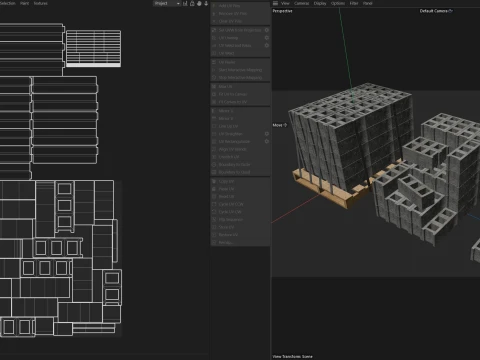Open the Move tool dropdown in viewport
The width and height of the screenshot is (480, 360).
click(x=280, y=125)
